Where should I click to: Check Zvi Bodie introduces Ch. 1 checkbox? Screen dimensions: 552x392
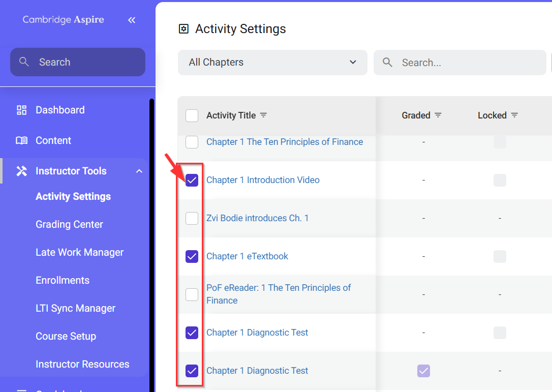[x=192, y=218]
